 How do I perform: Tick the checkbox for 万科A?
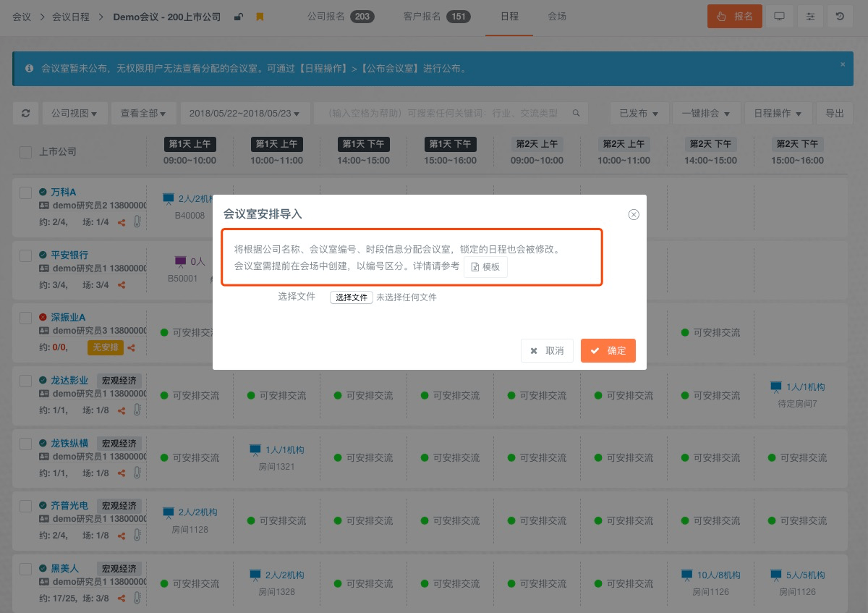click(x=25, y=193)
